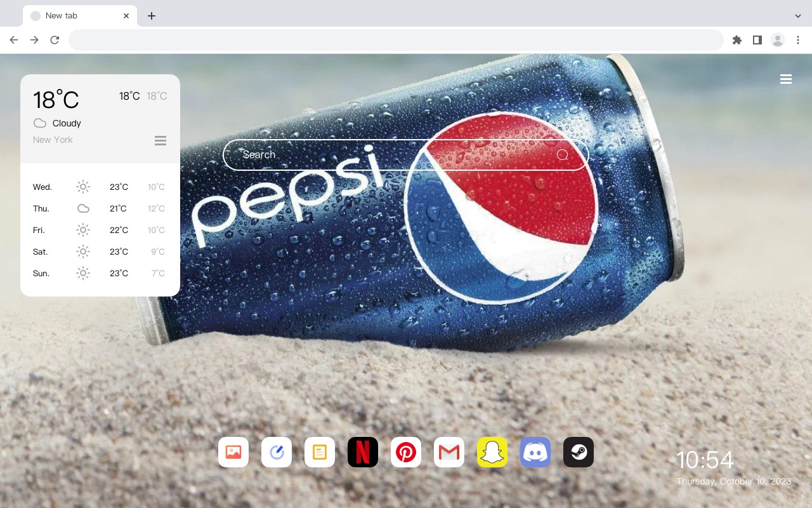Focus the browser address bar
812x508 pixels.
396,40
